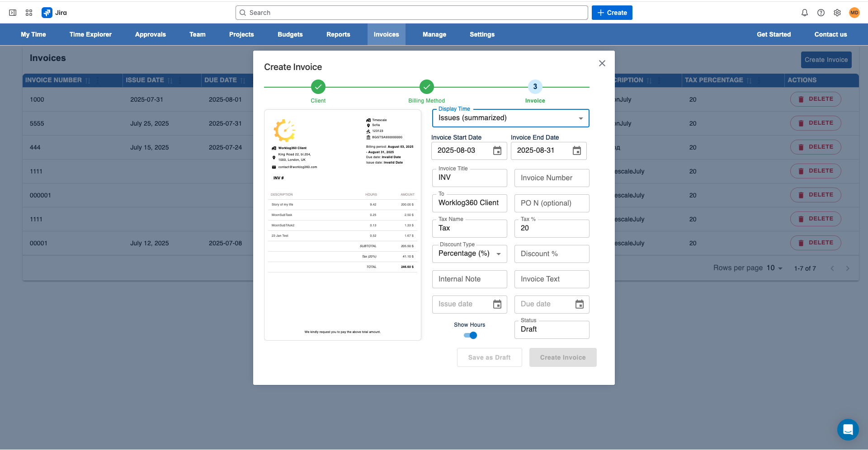Expand the Discount Type dropdown

(470, 254)
